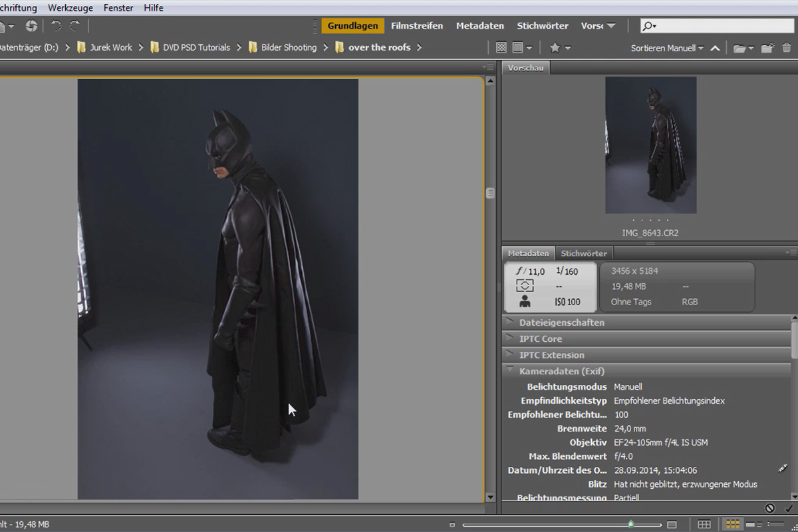Create a new folder
Viewport: 798px width, 532px height.
767,48
